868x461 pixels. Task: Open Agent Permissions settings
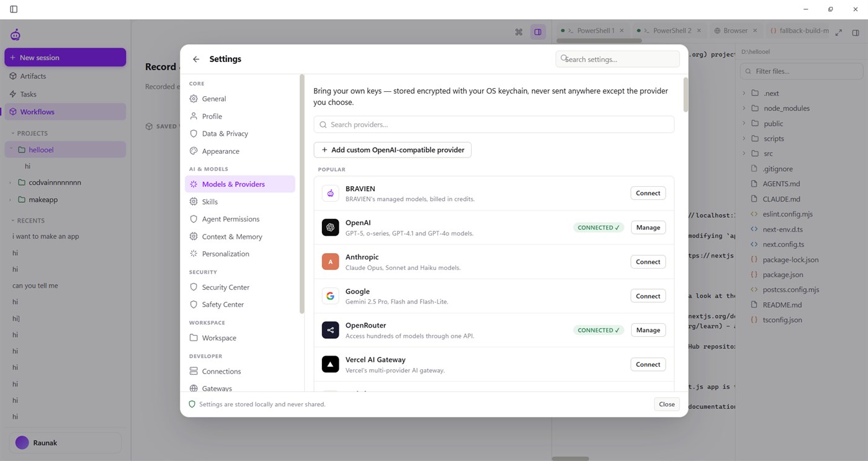click(x=240, y=219)
